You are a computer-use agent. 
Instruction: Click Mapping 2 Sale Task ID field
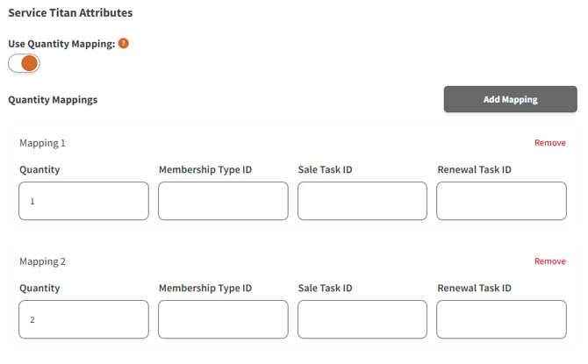[x=362, y=319]
